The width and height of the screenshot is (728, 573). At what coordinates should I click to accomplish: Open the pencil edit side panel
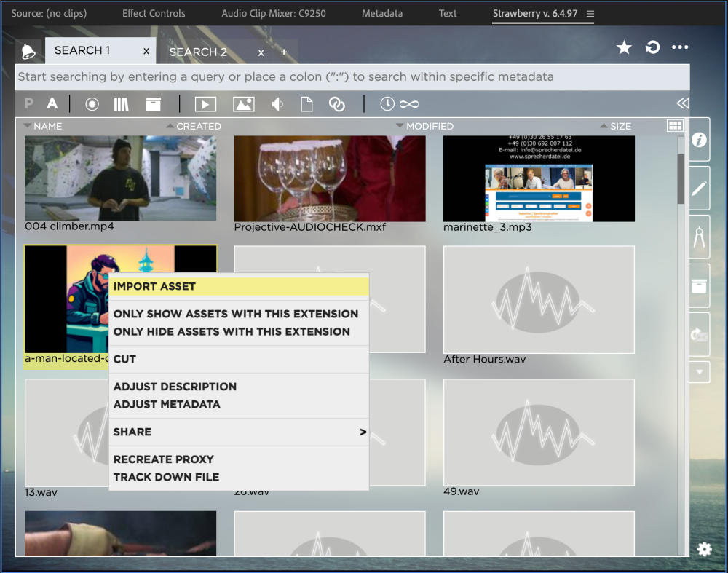click(700, 189)
